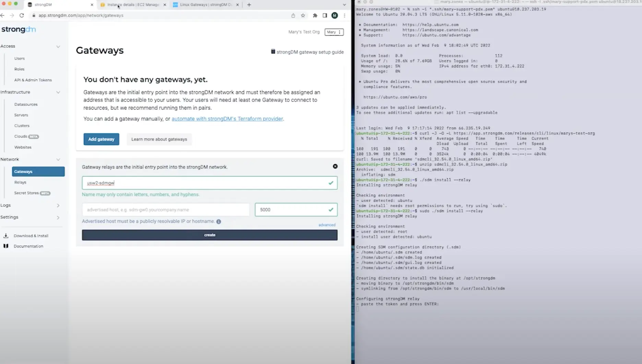Image resolution: width=642 pixels, height=364 pixels.
Task: Click the Add gateway button
Action: pyautogui.click(x=101, y=139)
